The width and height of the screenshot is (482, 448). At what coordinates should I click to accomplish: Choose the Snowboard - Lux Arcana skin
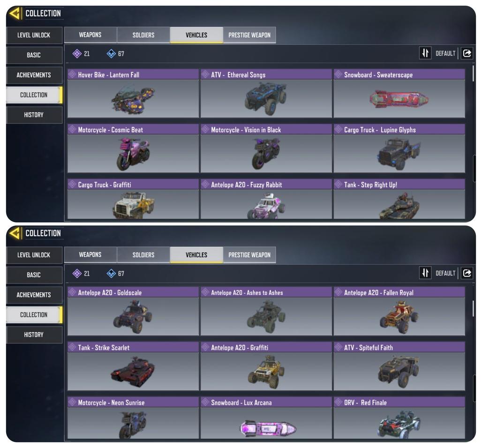coord(266,418)
